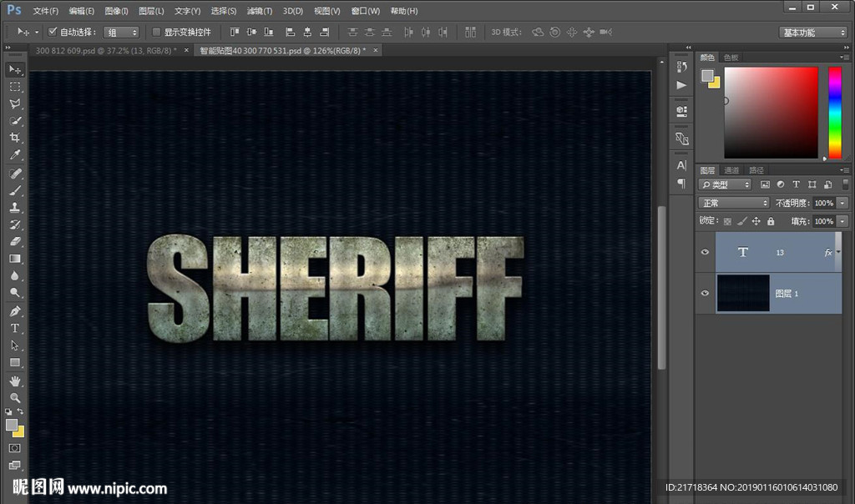855x504 pixels.
Task: Select the Zoom tool
Action: pos(15,397)
